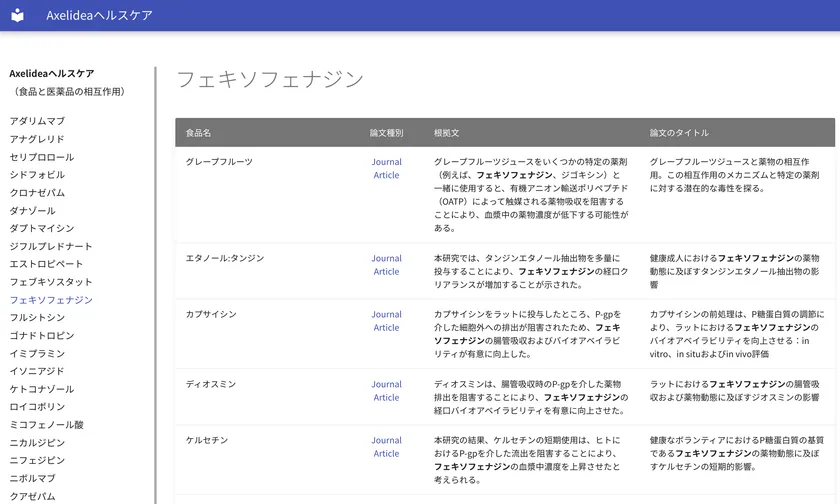Select フェブキソスタット in the sidebar
The height and width of the screenshot is (504, 840).
coord(51,282)
